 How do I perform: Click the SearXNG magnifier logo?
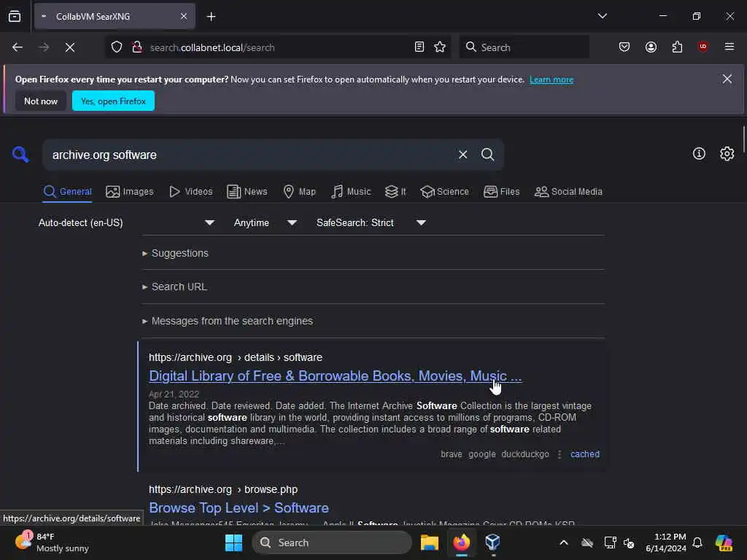(x=20, y=155)
